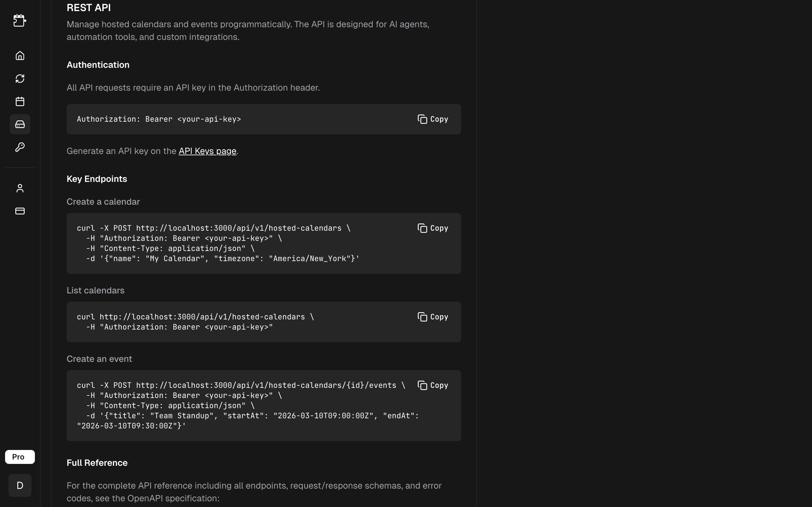Go to the calendar icon in sidebar
Image resolution: width=812 pixels, height=507 pixels.
(20, 101)
